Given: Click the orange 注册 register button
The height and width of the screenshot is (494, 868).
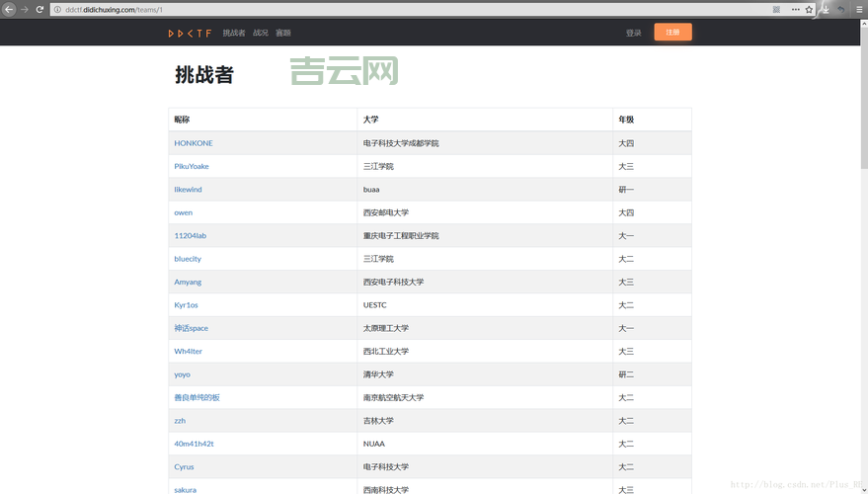Looking at the screenshot, I should click(672, 33).
